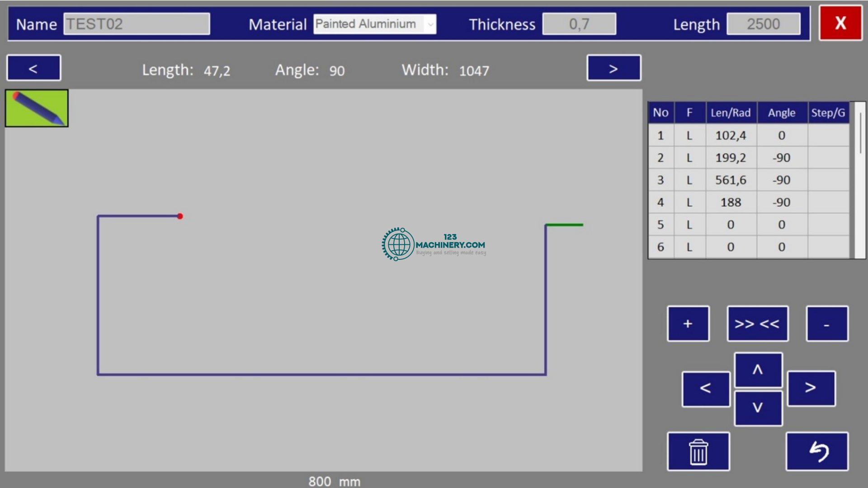Click the angle cell of row 2
868x488 pixels.
click(x=781, y=158)
